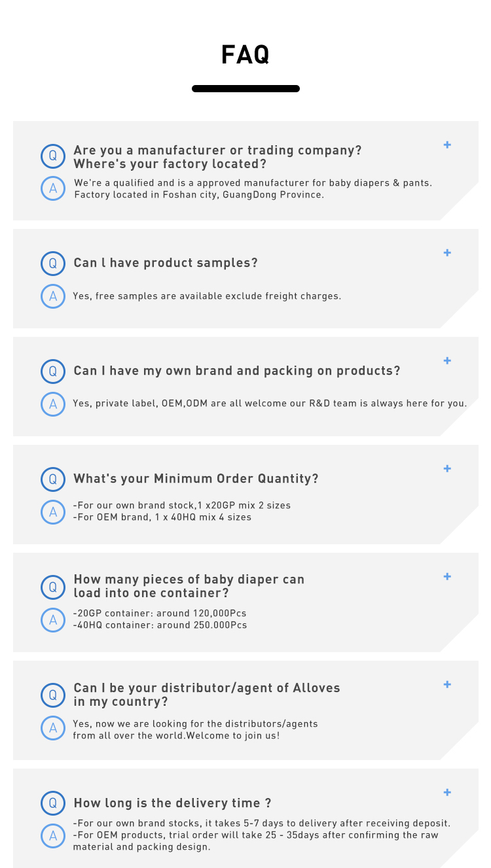Screen dimensions: 491x868
Task: Click Q icon beside Minimum Order Quantity
Action: (x=53, y=479)
